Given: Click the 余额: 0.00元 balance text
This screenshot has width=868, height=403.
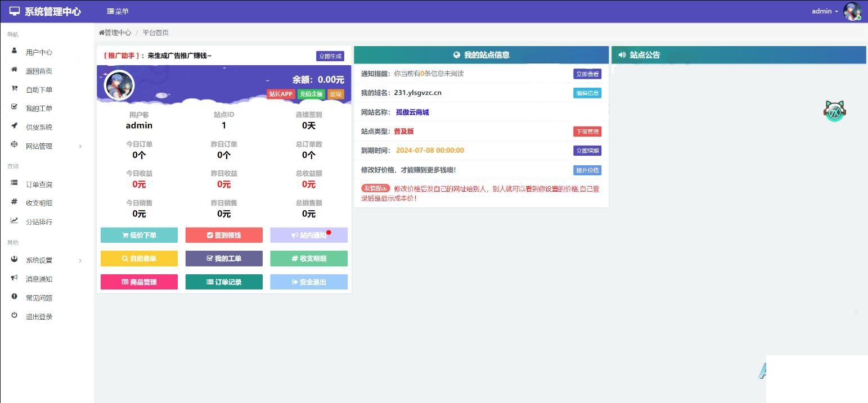Looking at the screenshot, I should coord(318,80).
